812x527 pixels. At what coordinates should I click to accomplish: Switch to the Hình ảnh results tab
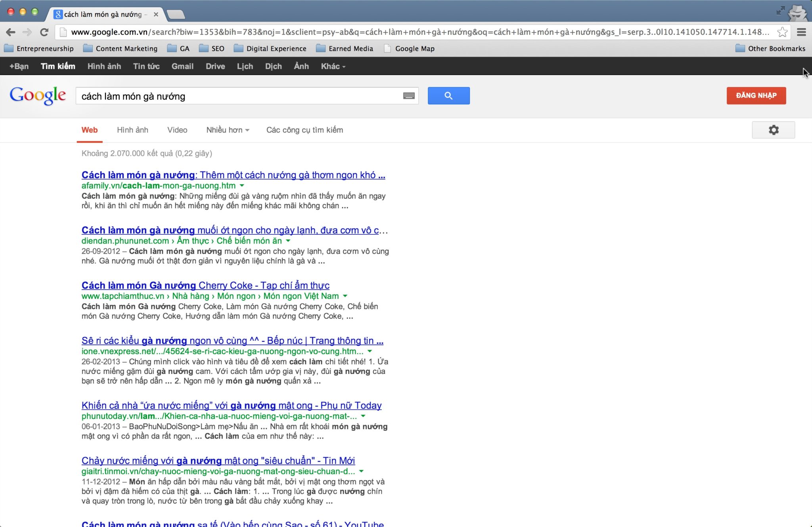[132, 130]
